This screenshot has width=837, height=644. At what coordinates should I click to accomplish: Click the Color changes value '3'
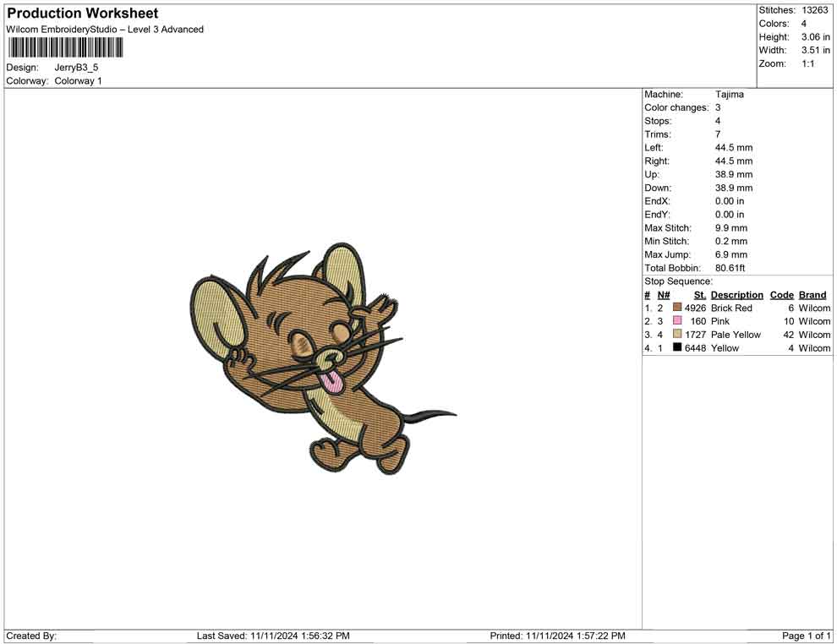tap(718, 108)
